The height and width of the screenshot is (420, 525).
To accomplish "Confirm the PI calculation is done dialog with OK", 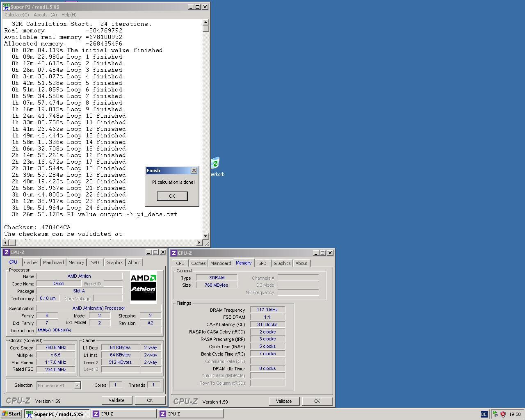I will pos(172,196).
